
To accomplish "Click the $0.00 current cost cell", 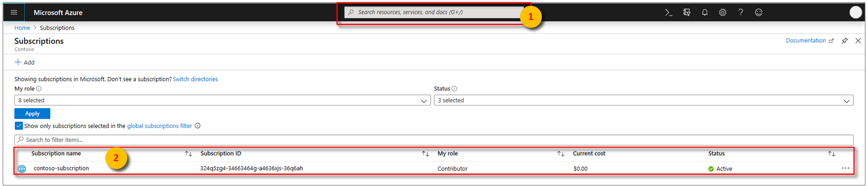I will (580, 169).
